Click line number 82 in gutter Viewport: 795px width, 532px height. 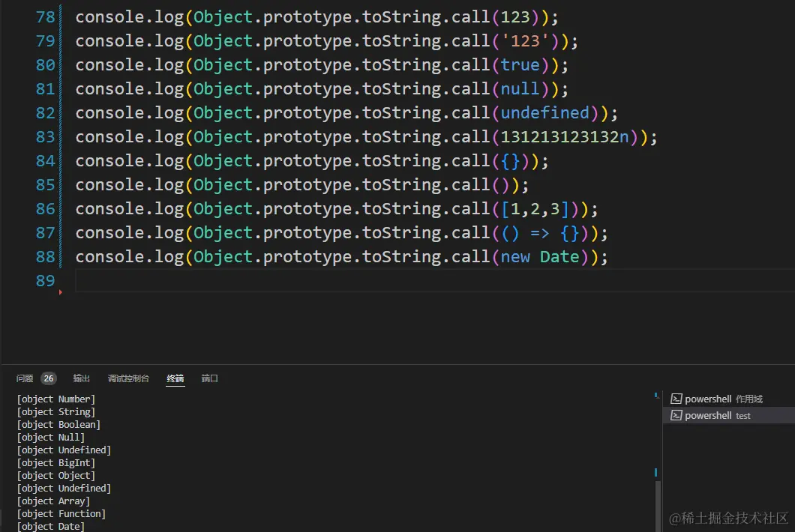[45, 113]
